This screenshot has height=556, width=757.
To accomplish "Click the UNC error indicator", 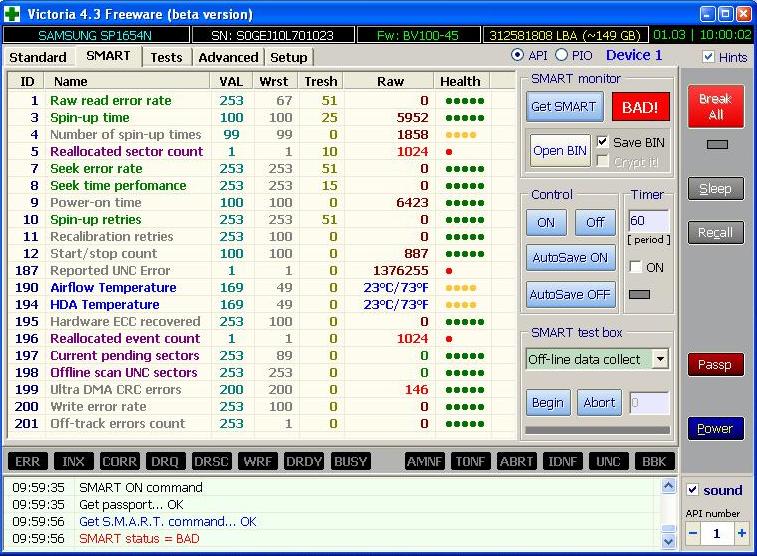I will tap(608, 461).
